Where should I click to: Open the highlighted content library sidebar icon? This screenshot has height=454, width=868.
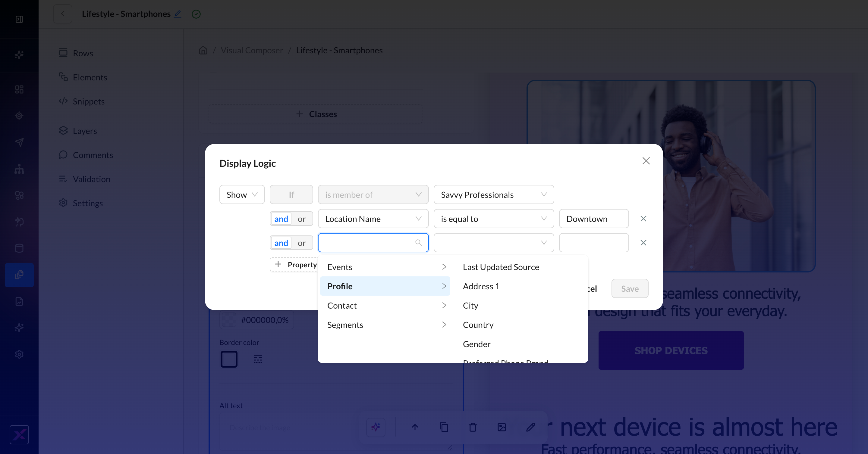[x=19, y=275]
